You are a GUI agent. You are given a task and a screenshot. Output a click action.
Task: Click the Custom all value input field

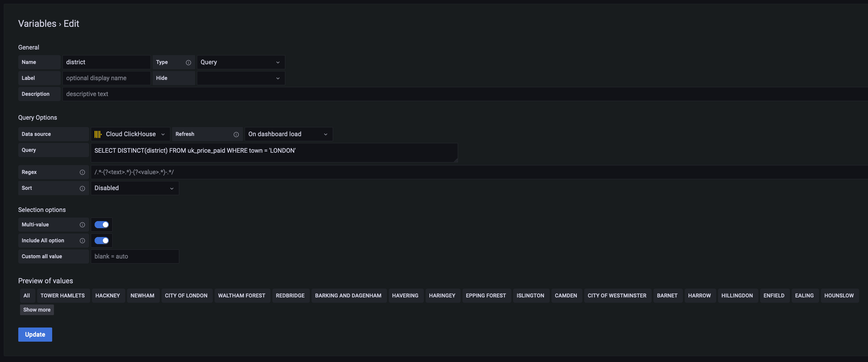point(134,256)
